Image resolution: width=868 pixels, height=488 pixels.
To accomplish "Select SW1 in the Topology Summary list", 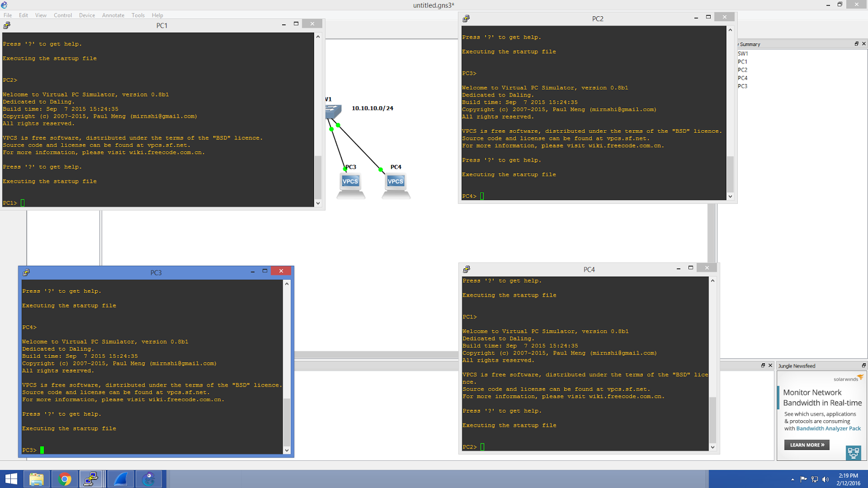I will (x=743, y=54).
